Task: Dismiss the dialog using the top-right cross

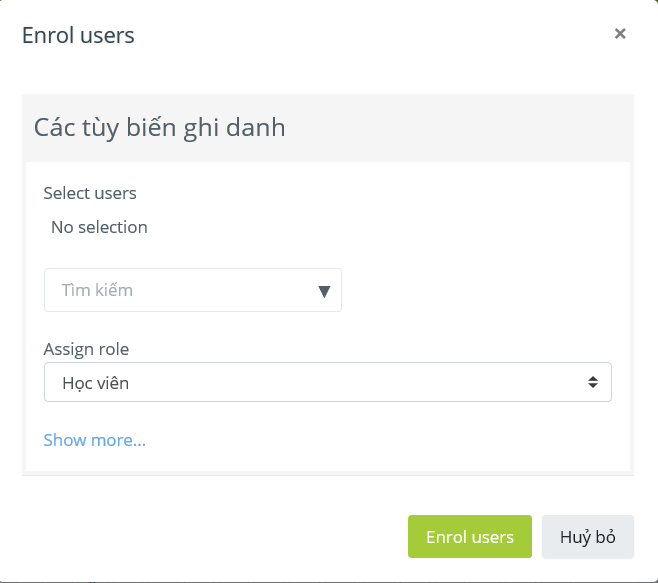Action: click(x=620, y=34)
